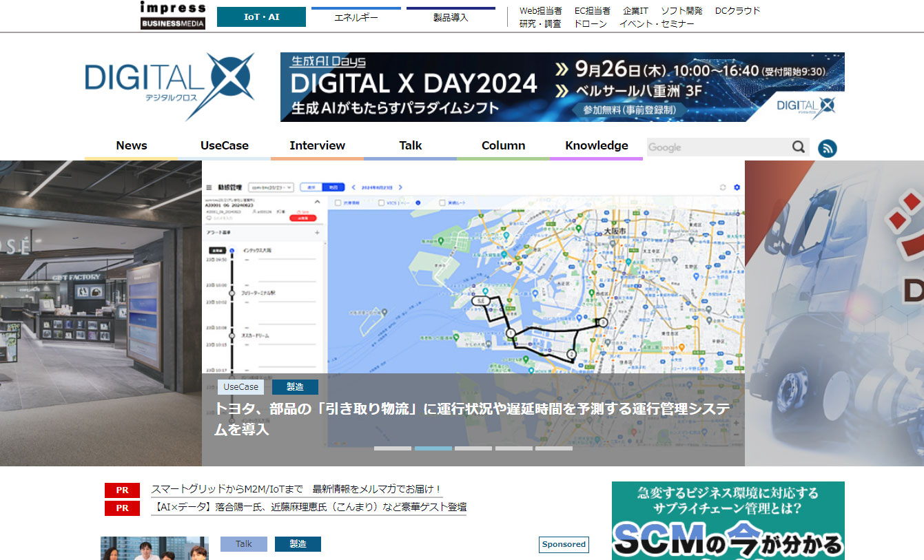Jump to the last carousel slide indicator
Viewport: 924px width, 560px height.
coord(553,448)
